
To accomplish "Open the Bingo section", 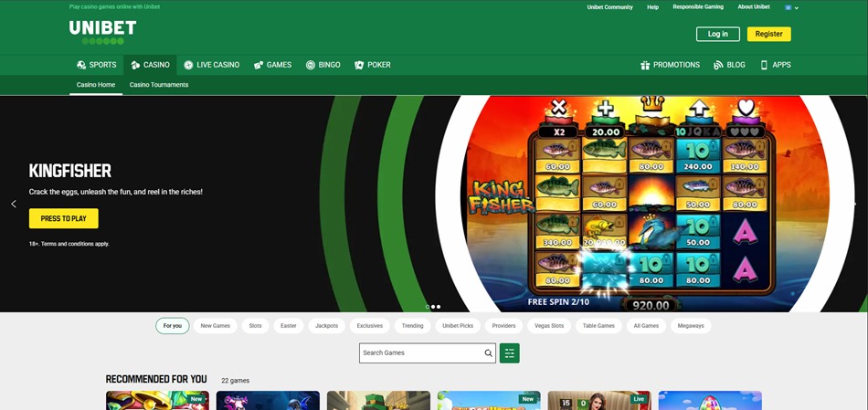I will (x=323, y=65).
